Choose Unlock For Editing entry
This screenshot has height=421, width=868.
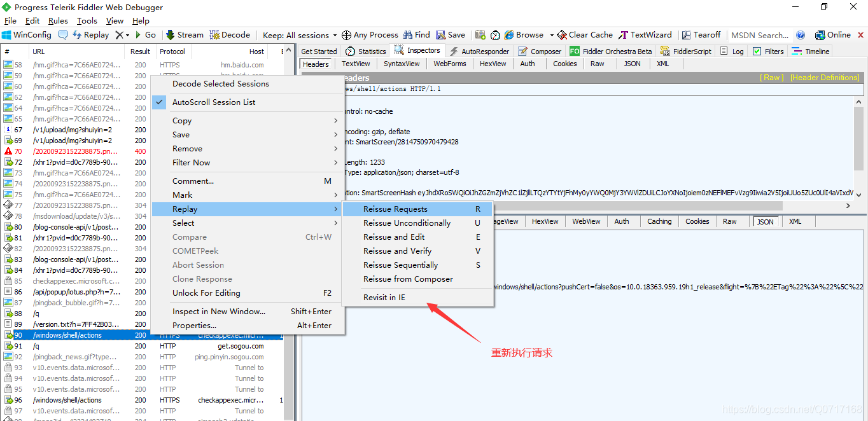coord(248,293)
